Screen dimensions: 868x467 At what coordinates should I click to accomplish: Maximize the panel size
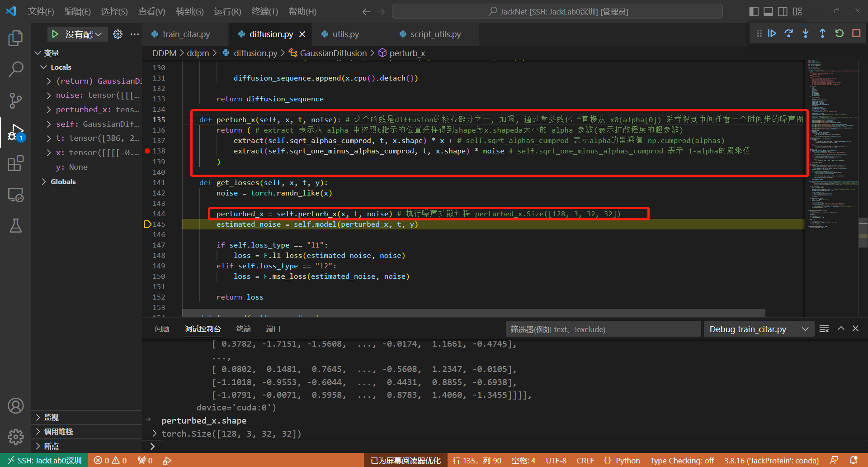(x=841, y=329)
